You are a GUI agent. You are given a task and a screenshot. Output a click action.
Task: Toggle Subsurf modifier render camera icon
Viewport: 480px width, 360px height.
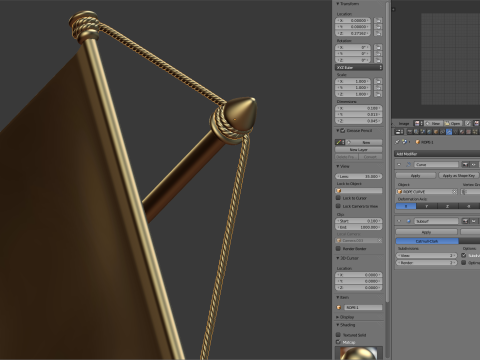[465, 221]
